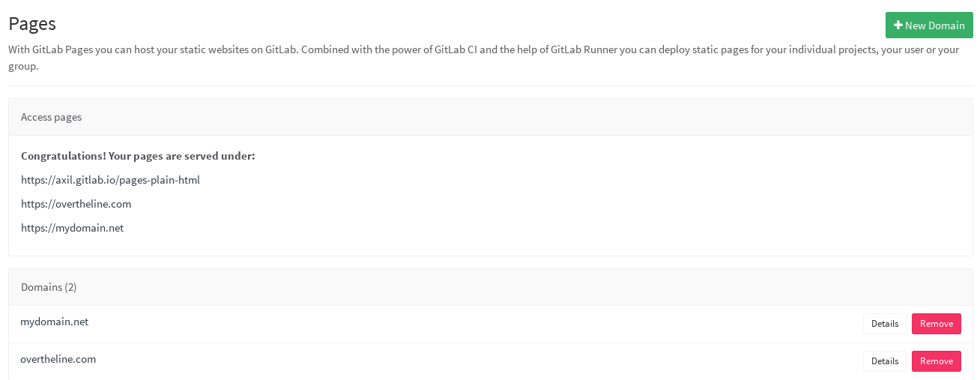Follow the https://mydomain.net pages link
This screenshot has width=980, height=380.
72,228
